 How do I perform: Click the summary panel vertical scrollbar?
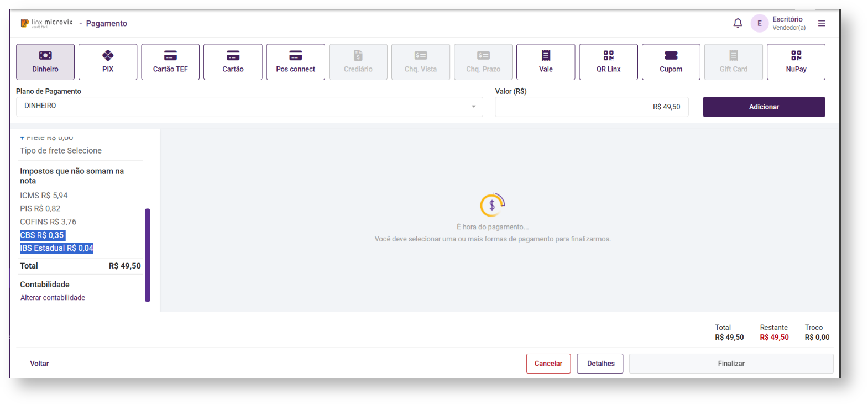coord(148,255)
